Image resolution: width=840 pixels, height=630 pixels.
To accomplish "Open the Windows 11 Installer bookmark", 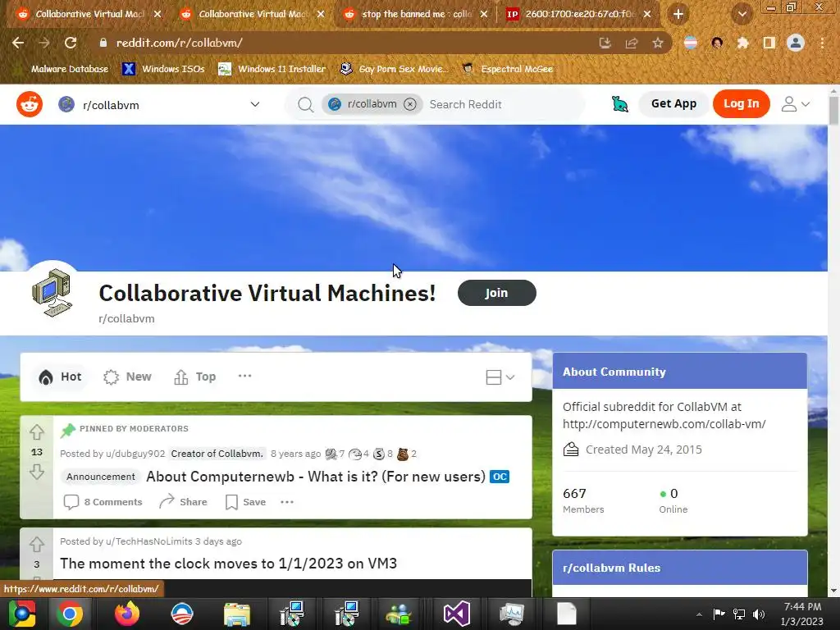I will click(272, 69).
